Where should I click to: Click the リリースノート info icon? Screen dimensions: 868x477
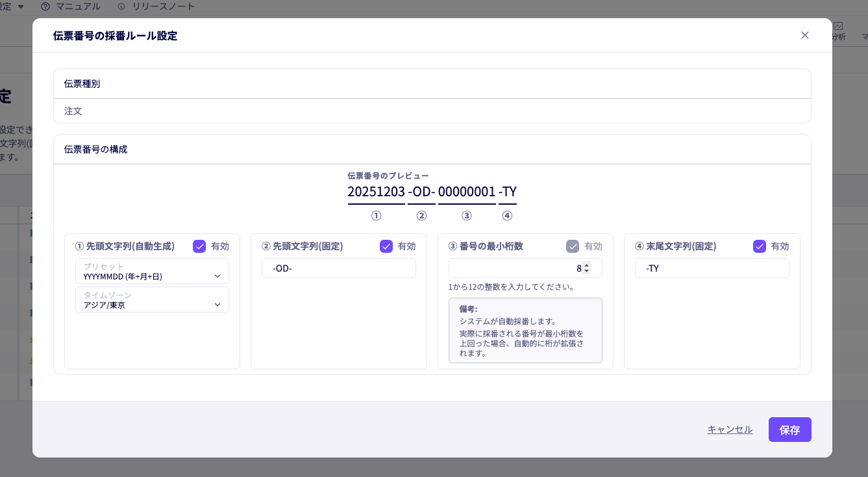(x=121, y=6)
